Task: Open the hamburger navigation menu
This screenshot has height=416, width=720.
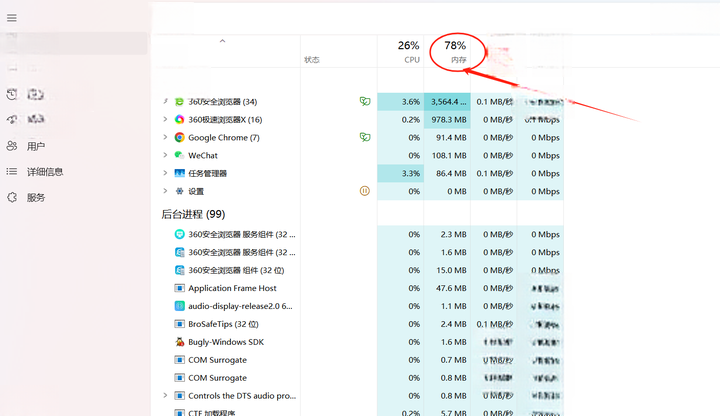Action: tap(12, 18)
